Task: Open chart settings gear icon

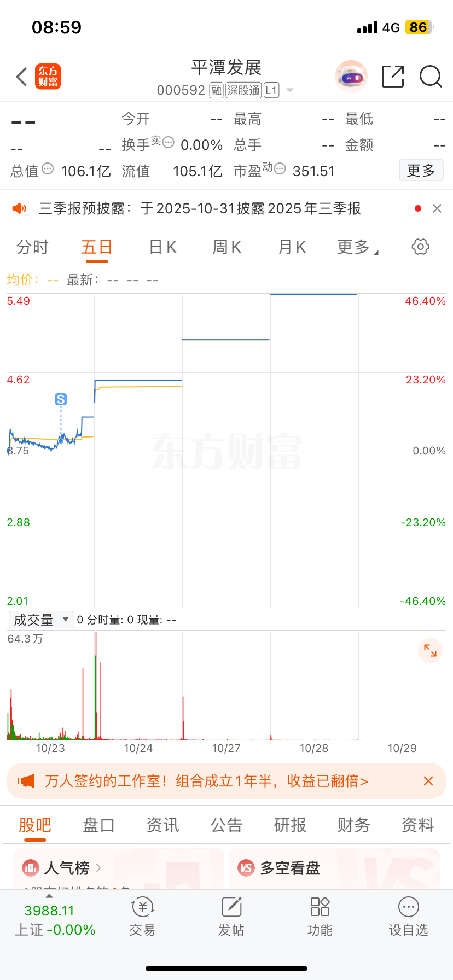Action: tap(420, 247)
